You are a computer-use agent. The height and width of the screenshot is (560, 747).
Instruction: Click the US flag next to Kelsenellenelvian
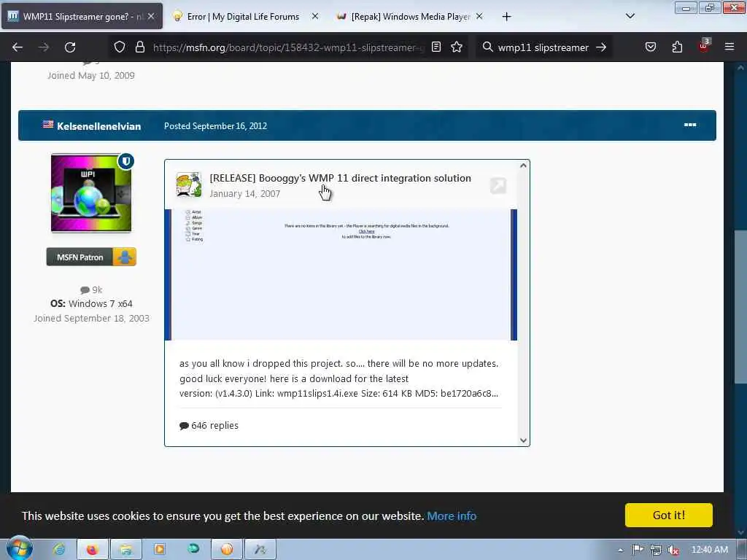click(x=47, y=124)
